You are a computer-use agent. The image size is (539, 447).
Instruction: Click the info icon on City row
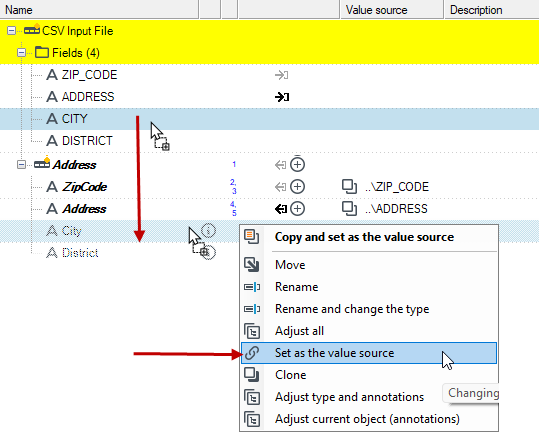pos(208,230)
